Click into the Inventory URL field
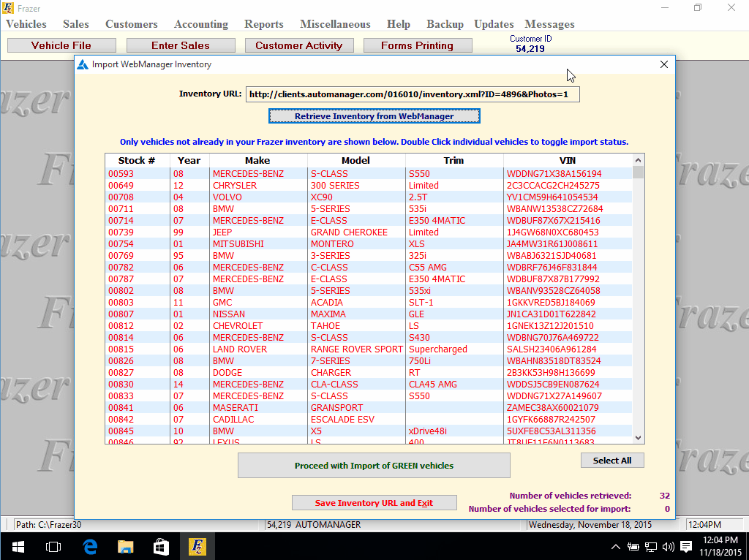This screenshot has height=560, width=749. pyautogui.click(x=413, y=94)
